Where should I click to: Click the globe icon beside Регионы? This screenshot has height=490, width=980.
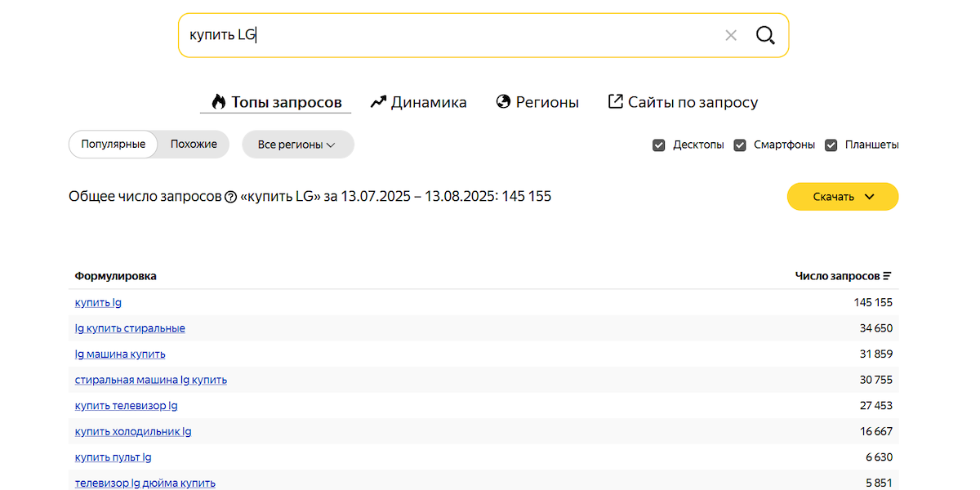point(501,101)
